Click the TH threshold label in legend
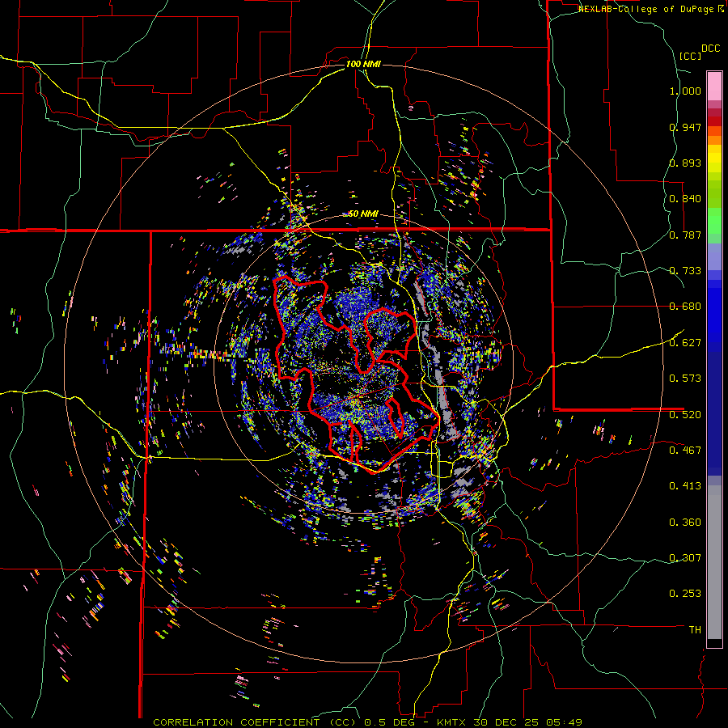The width and height of the screenshot is (728, 728). (x=695, y=630)
